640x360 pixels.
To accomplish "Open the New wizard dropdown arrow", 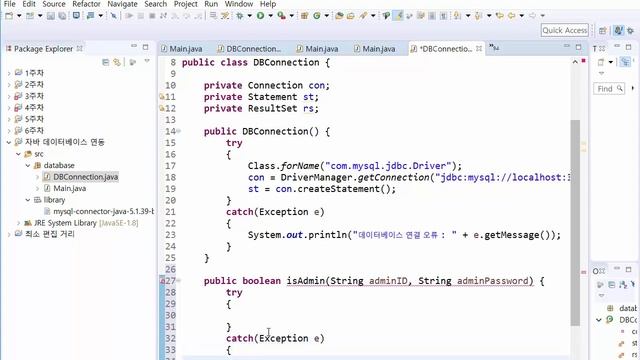I will [19, 16].
